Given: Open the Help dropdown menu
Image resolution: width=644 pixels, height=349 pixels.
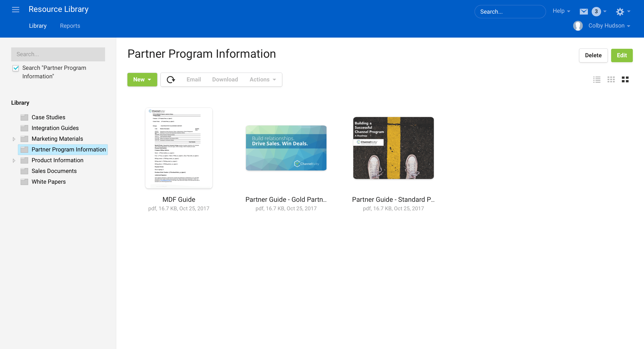Looking at the screenshot, I should click(x=561, y=11).
